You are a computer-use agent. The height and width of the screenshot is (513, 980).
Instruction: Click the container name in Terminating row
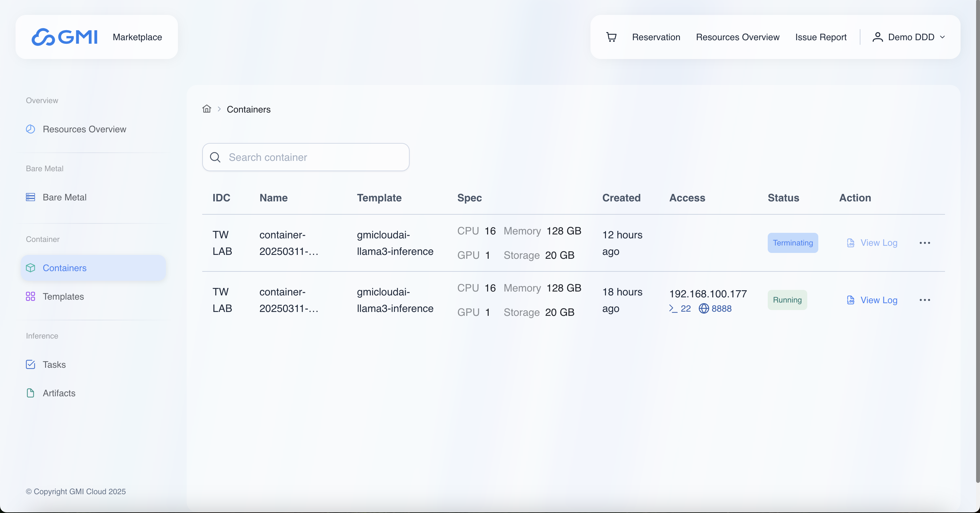[x=289, y=243]
